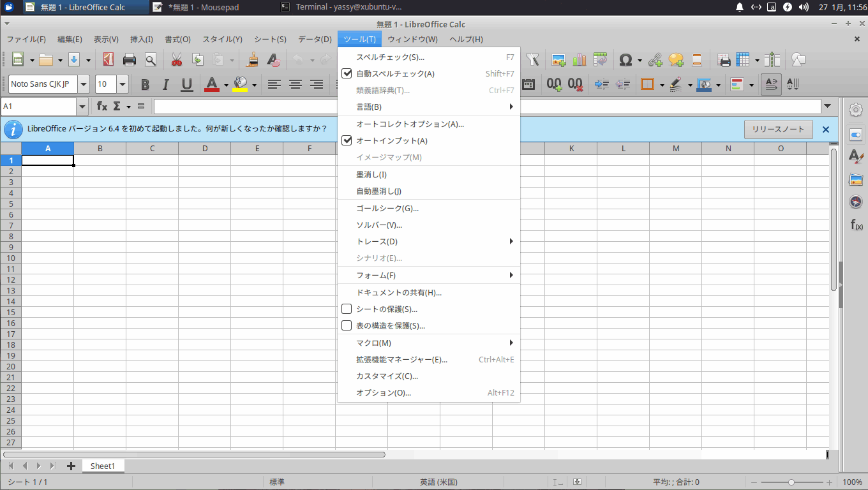The image size is (868, 490).
Task: Increase indent icon
Action: (601, 84)
